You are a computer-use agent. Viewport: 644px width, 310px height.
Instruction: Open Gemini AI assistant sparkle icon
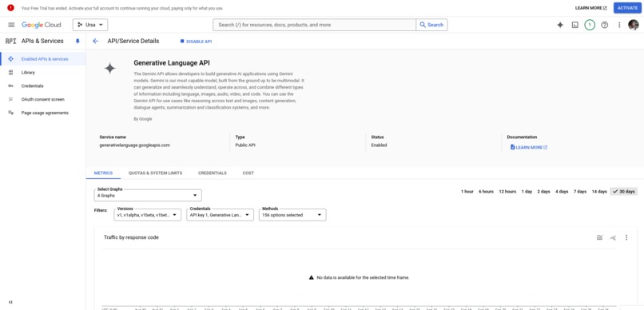point(560,25)
